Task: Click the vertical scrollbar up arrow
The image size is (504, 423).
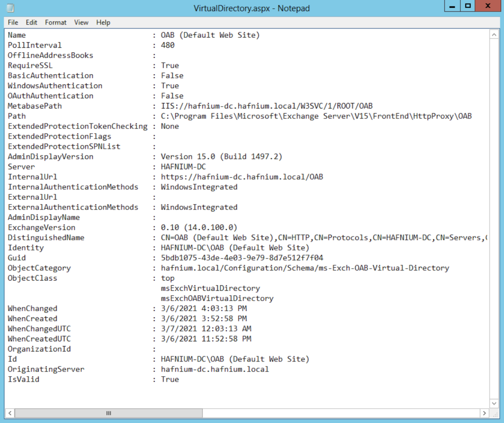Action: [x=494, y=34]
